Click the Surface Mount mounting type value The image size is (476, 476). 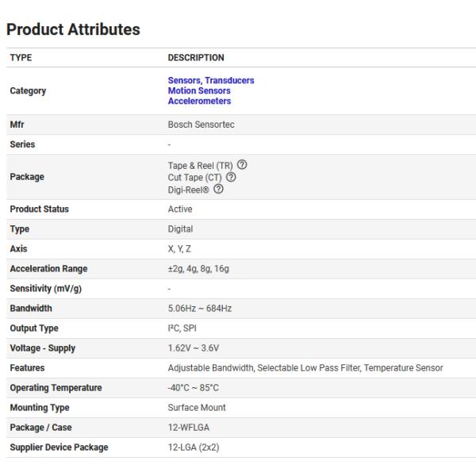pyautogui.click(x=197, y=408)
